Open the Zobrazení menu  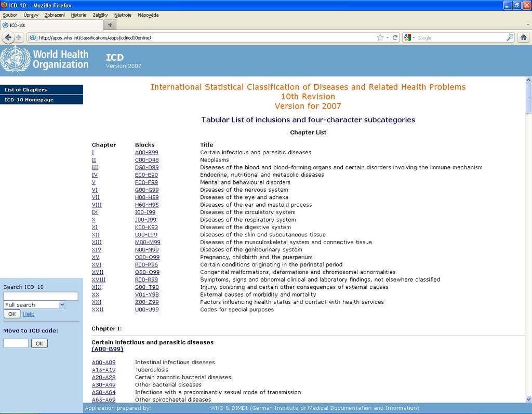point(55,15)
